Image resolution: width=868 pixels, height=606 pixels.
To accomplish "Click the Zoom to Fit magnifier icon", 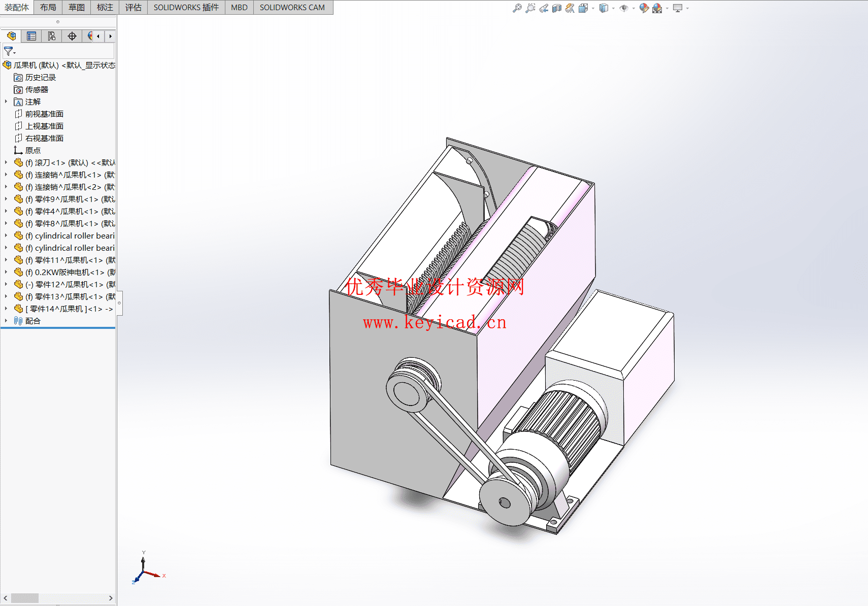I will pos(517,8).
